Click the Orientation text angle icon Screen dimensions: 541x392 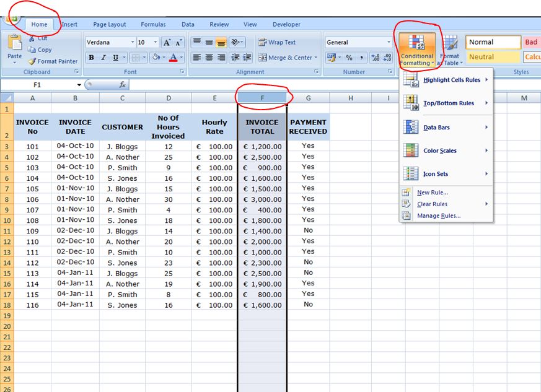(237, 42)
